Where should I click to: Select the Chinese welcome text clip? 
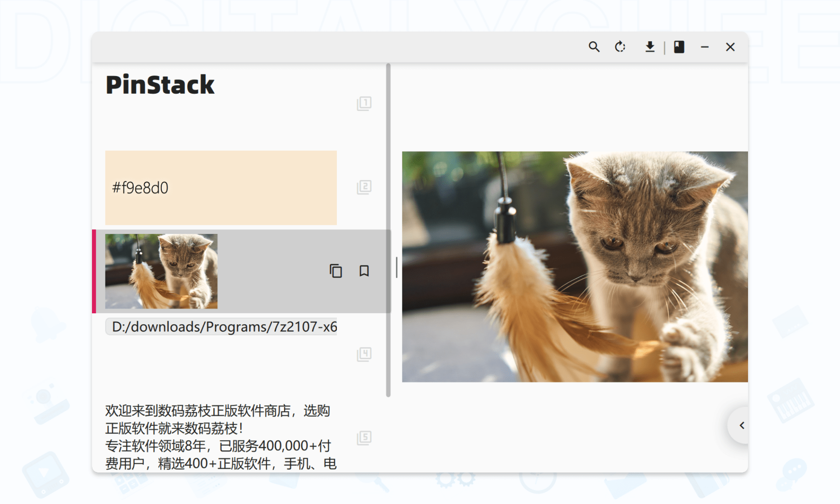(221, 437)
